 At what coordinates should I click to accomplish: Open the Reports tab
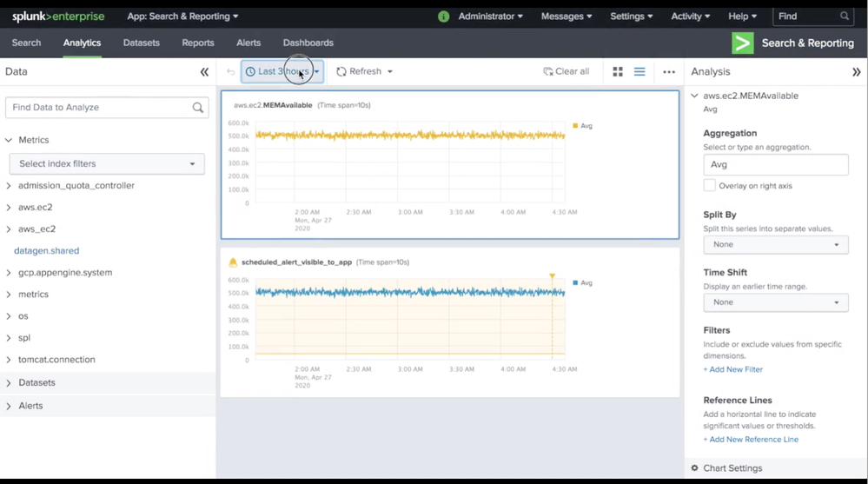(197, 43)
